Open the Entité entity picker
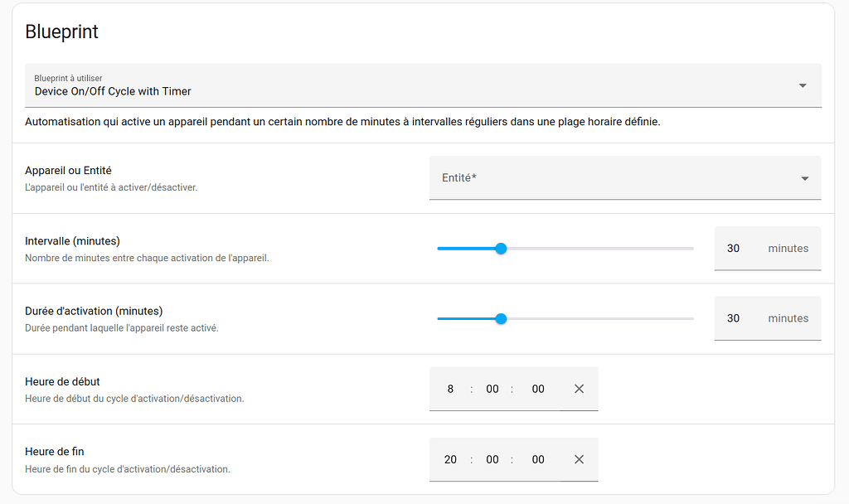The height and width of the screenshot is (504, 849). (614, 177)
